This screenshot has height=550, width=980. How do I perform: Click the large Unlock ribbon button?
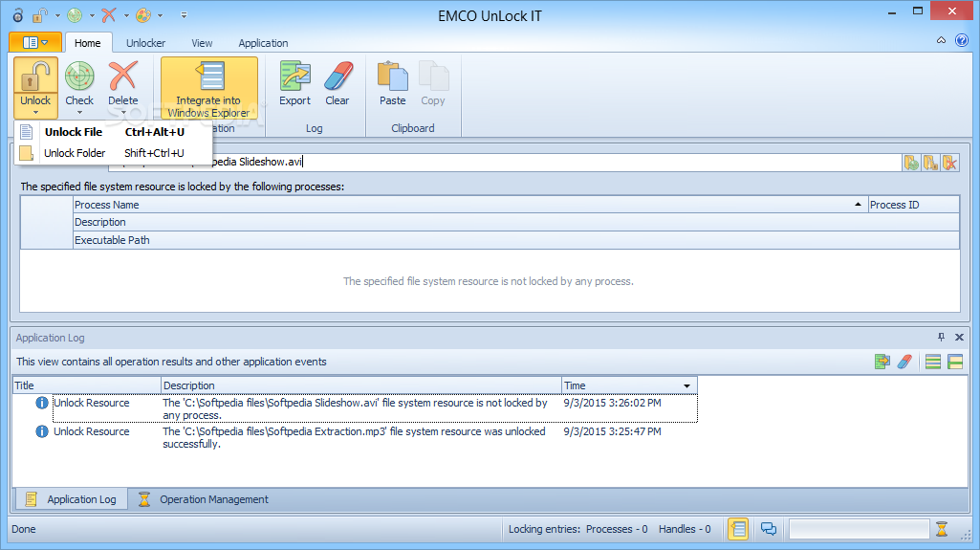[x=35, y=87]
